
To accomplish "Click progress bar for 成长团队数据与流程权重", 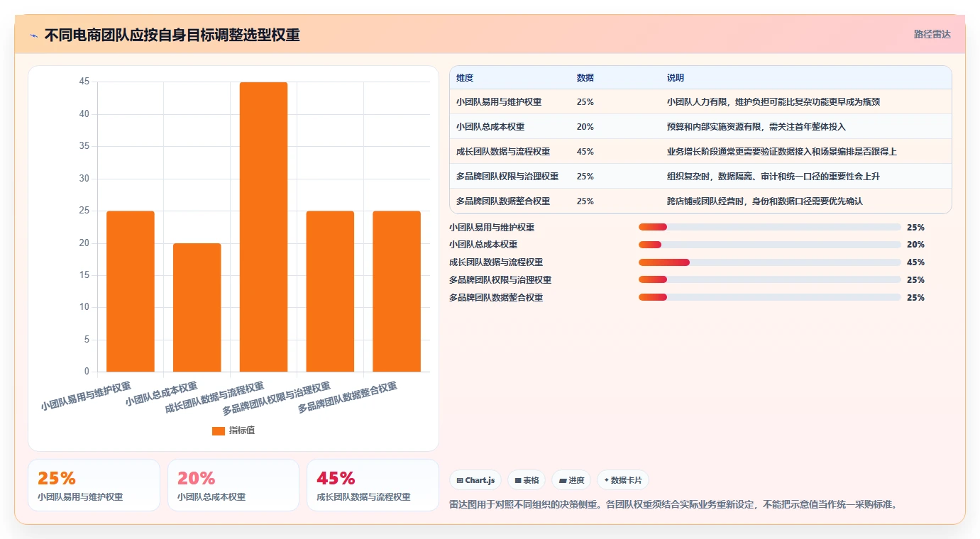I will (770, 262).
